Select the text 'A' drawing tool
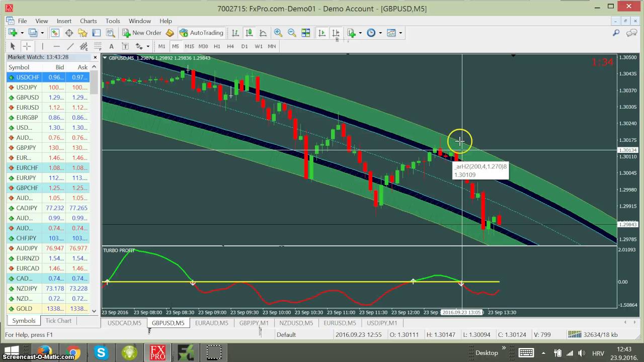Screen dimensions: 644x362 (x=111, y=46)
